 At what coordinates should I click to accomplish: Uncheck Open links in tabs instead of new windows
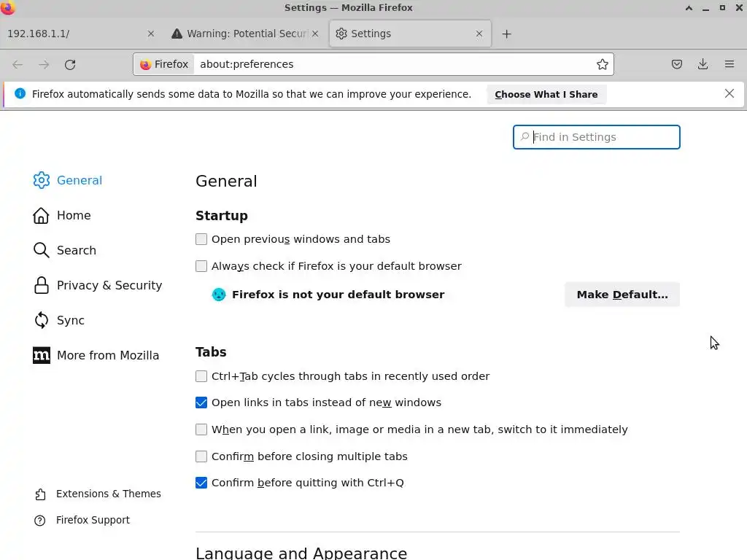coord(201,402)
